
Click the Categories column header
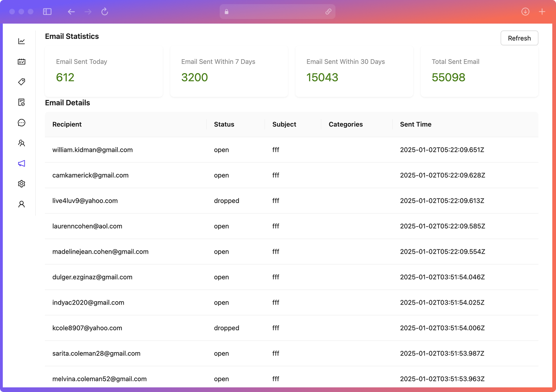click(357, 124)
